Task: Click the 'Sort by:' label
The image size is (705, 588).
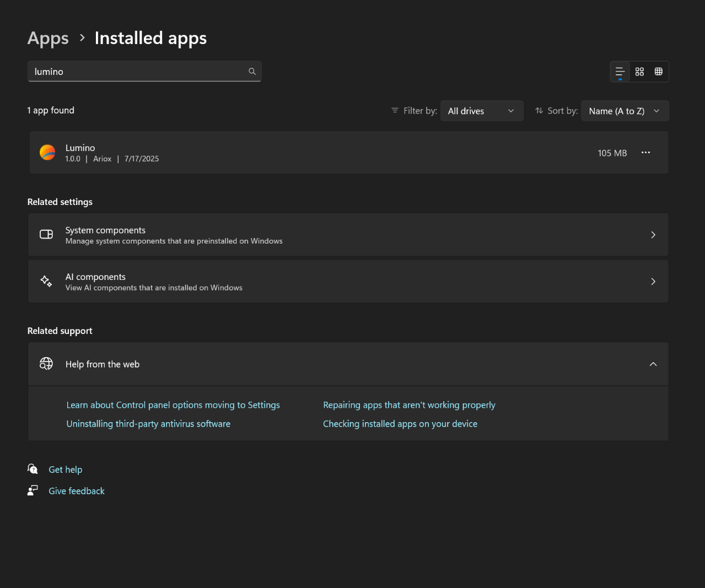Action: click(563, 111)
